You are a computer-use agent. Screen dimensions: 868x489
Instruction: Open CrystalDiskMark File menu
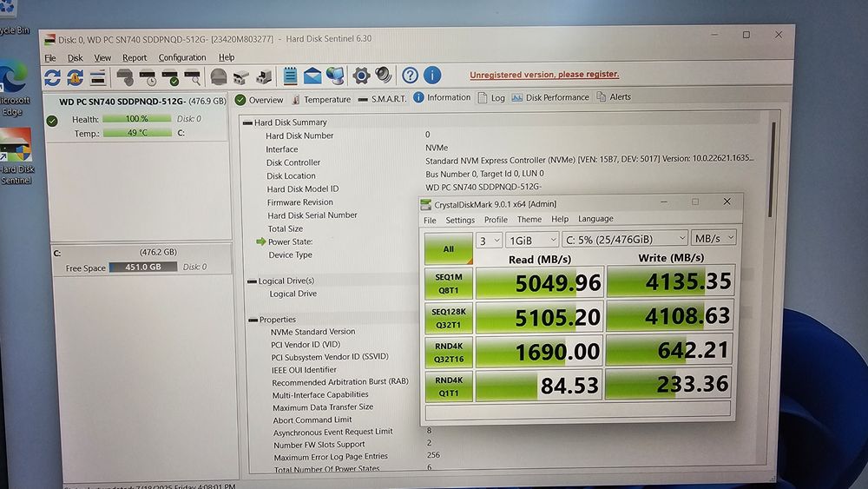click(430, 221)
